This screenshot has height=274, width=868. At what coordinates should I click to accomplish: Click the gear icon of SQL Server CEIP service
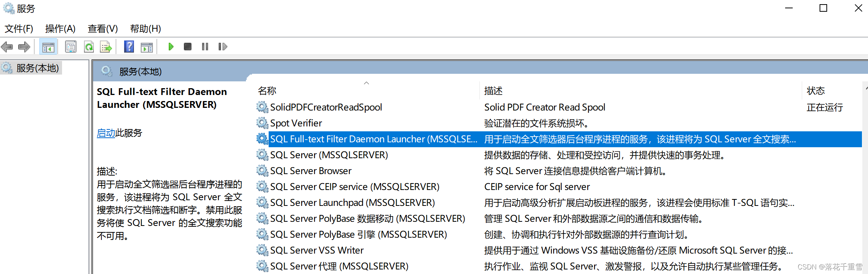pyautogui.click(x=262, y=187)
